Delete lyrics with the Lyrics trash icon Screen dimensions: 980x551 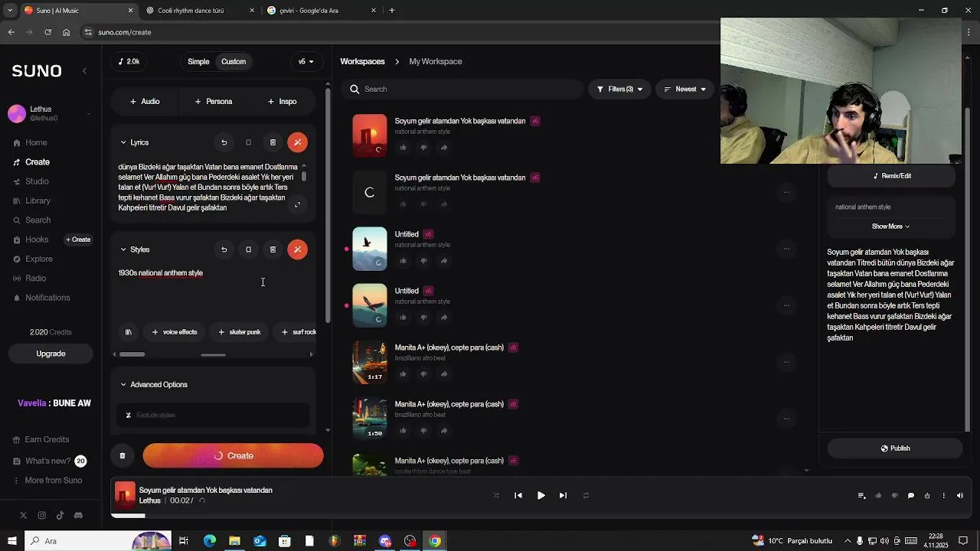[x=273, y=142]
